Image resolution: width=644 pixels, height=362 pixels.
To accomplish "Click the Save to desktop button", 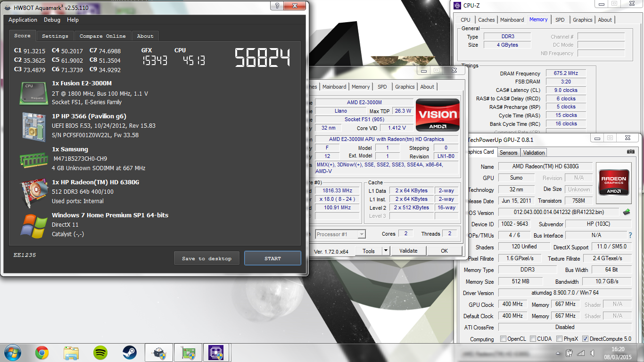I will tap(206, 258).
